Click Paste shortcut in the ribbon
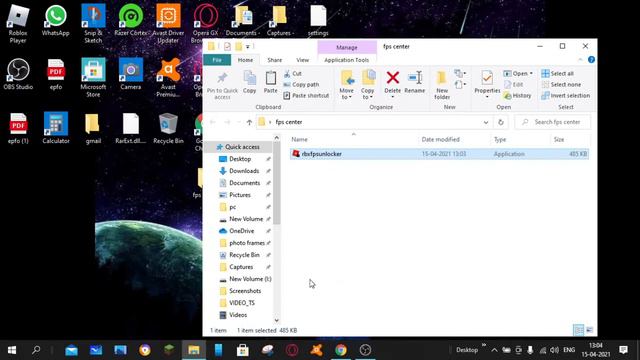This screenshot has height=360, width=640. pyautogui.click(x=306, y=96)
